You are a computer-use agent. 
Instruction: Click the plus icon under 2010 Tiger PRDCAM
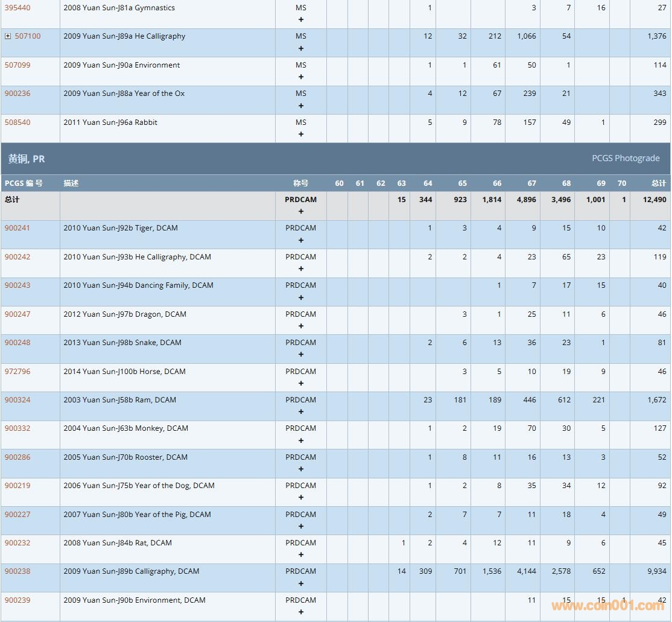tap(301, 240)
